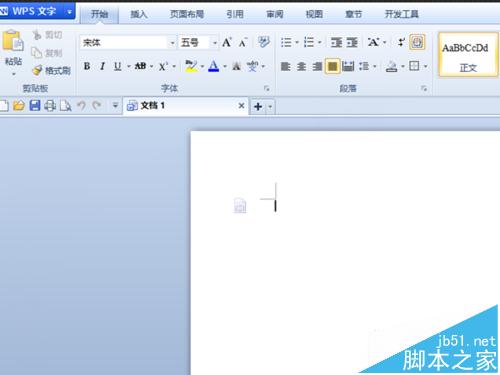
Task: Increase font size with large A
Action: [x=227, y=42]
